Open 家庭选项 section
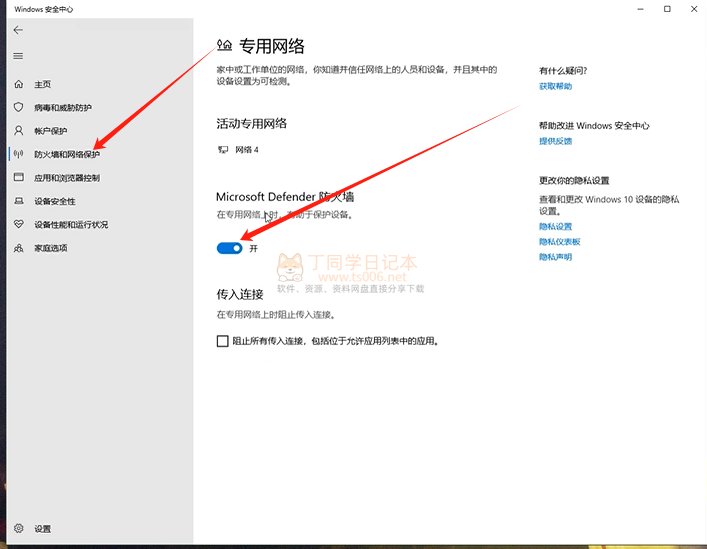 (x=50, y=248)
